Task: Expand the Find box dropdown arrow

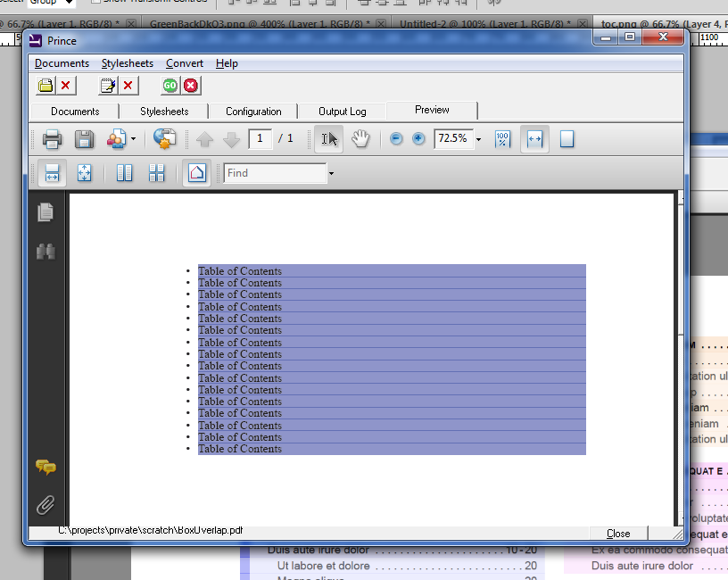Action: pyautogui.click(x=332, y=174)
